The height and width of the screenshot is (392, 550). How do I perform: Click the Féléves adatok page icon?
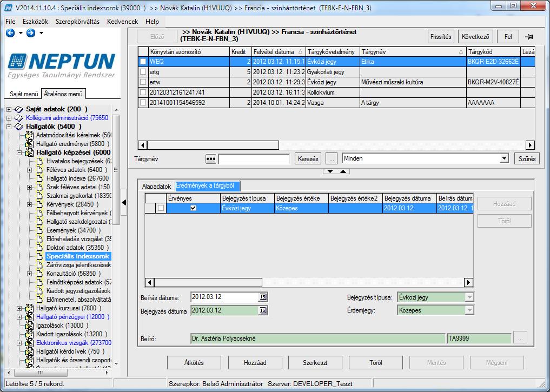coord(39,170)
